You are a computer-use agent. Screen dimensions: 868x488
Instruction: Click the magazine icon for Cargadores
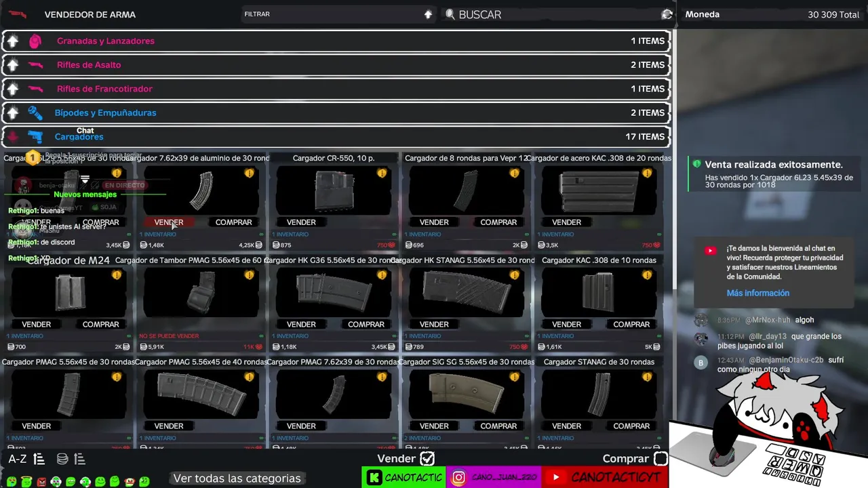[35, 136]
